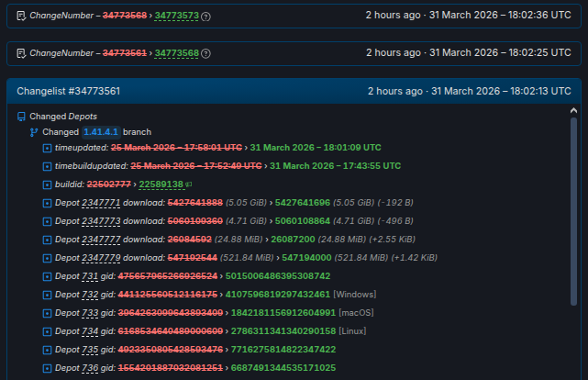Select new gid 2786311341340290158
588x380 pixels.
point(283,331)
